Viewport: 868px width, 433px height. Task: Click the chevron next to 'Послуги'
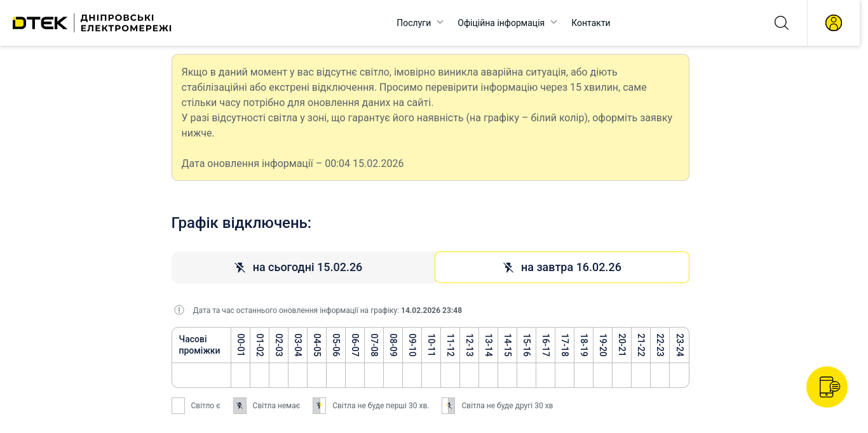click(x=440, y=23)
